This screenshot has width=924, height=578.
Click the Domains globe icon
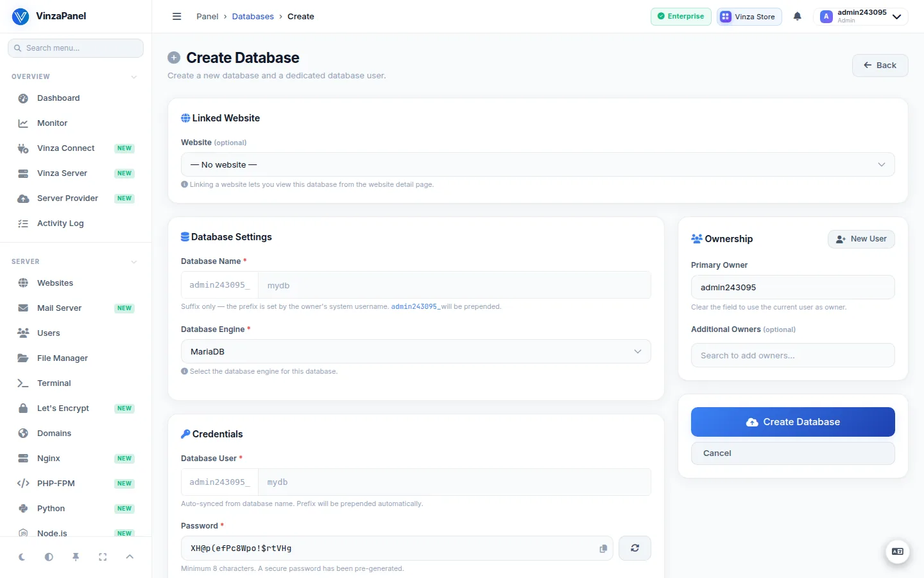pos(23,433)
